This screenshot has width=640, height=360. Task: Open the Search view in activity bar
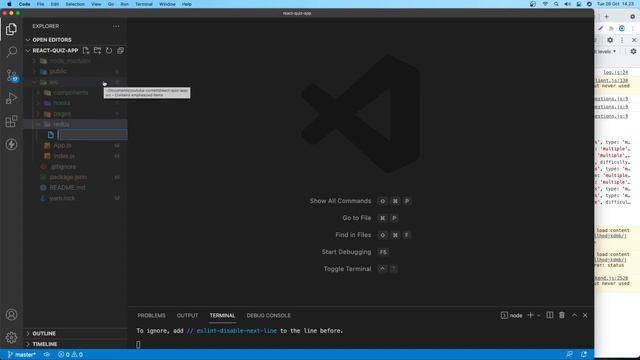(11, 52)
